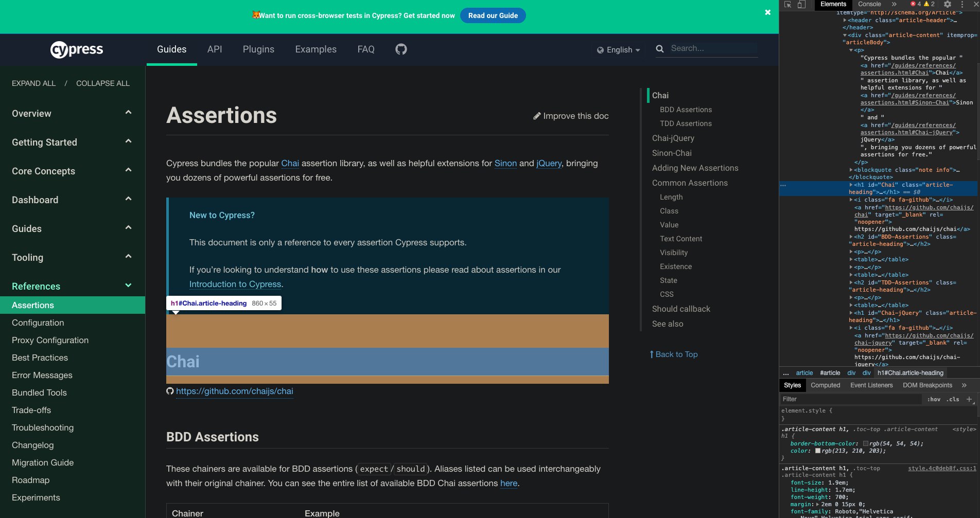Screen dimensions: 980x518
Task: Switch to DOM Breakpoints tab
Action: pyautogui.click(x=927, y=385)
